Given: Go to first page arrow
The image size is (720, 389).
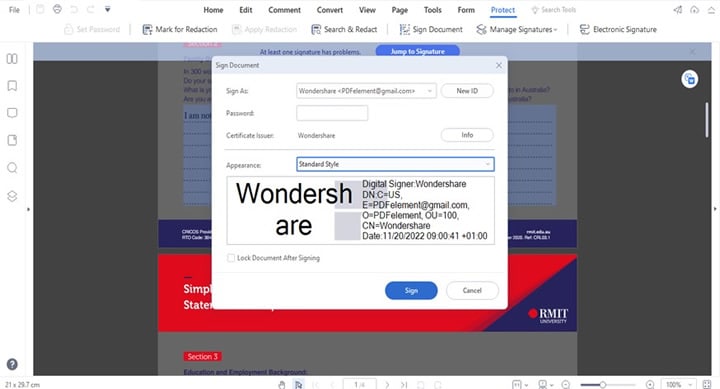Looking at the screenshot, I should click(x=315, y=385).
